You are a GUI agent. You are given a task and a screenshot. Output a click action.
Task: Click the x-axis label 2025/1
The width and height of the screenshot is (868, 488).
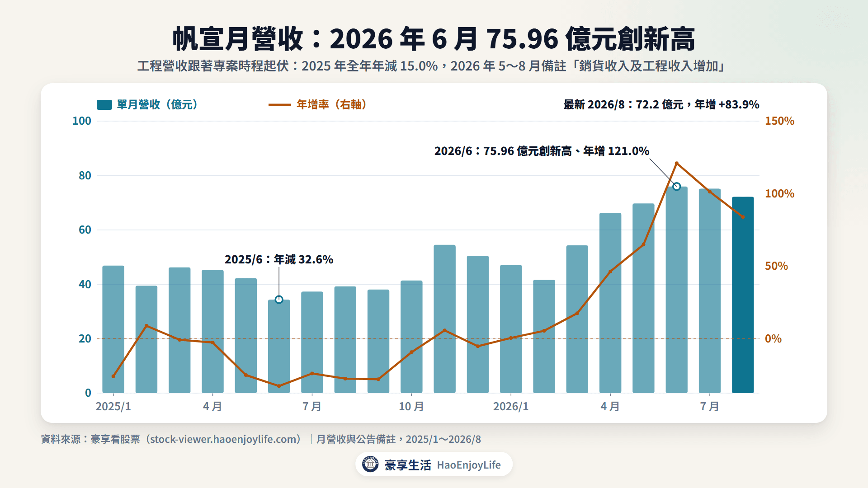pos(113,407)
